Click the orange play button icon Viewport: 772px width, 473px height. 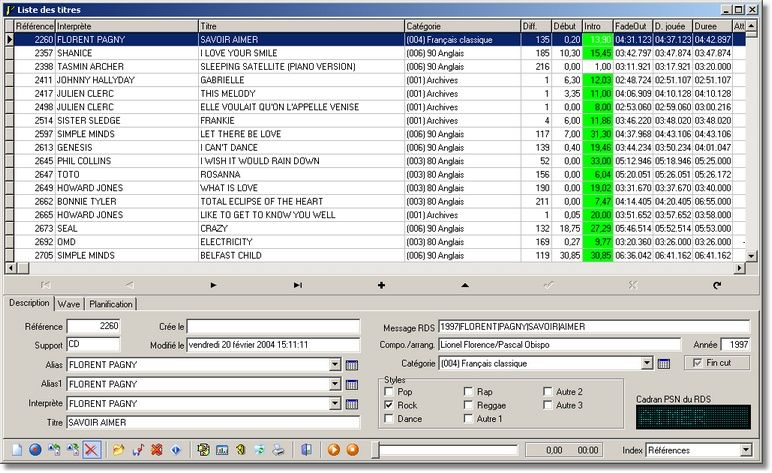pyautogui.click(x=334, y=450)
